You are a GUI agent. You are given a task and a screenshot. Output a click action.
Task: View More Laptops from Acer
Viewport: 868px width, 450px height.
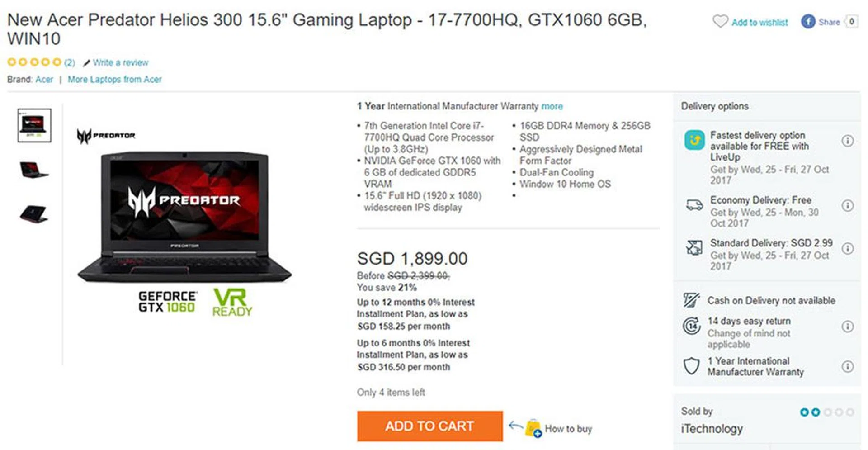[x=114, y=80]
